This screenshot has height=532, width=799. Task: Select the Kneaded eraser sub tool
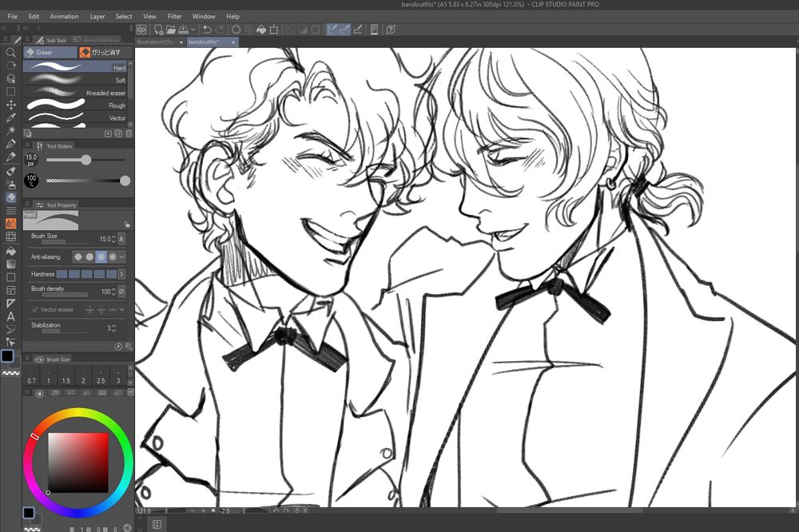click(77, 93)
